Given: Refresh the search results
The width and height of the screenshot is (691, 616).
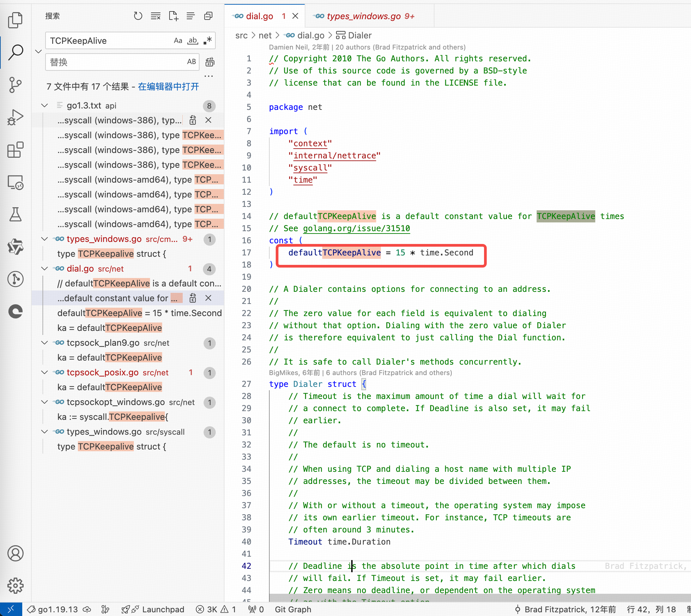Looking at the screenshot, I should click(138, 16).
